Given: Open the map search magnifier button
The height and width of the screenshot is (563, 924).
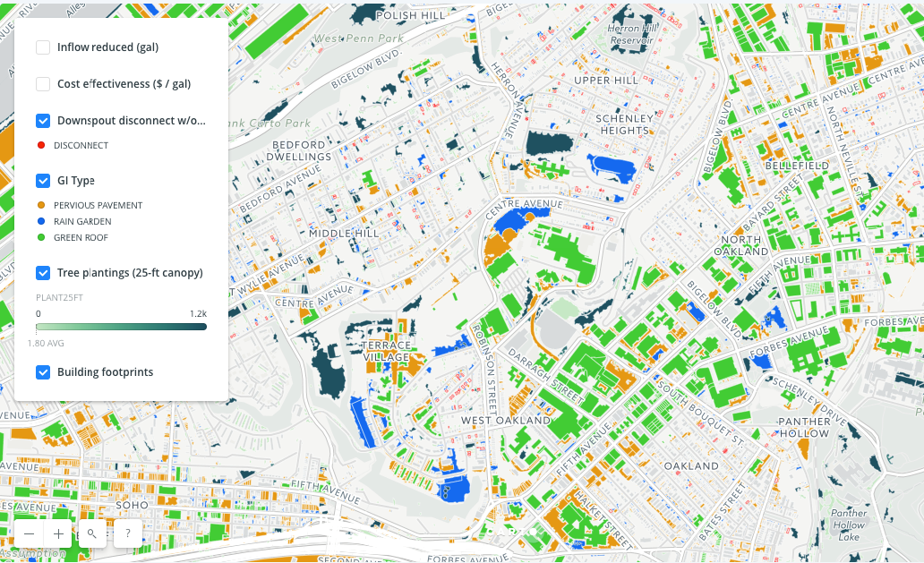Looking at the screenshot, I should click(92, 534).
